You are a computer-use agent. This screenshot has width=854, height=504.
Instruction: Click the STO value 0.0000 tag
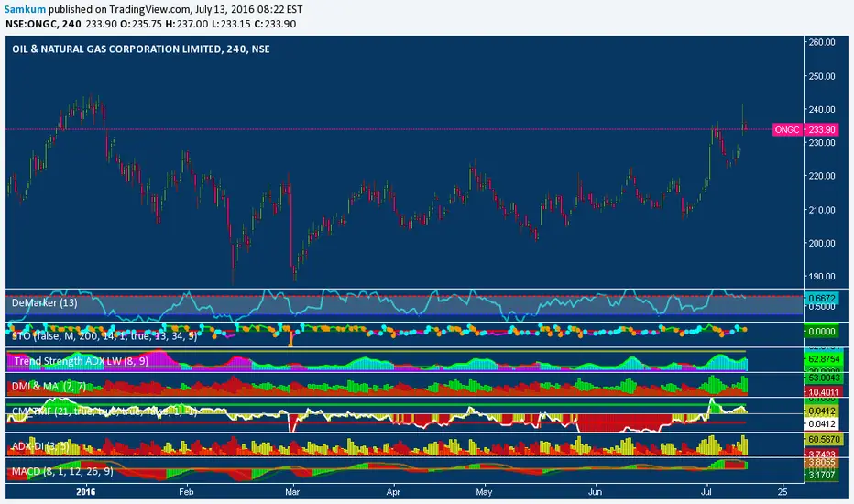point(821,331)
